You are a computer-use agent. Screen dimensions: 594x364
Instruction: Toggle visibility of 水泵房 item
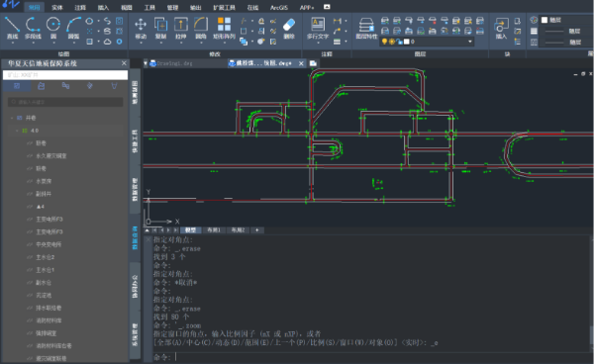[x=30, y=181]
